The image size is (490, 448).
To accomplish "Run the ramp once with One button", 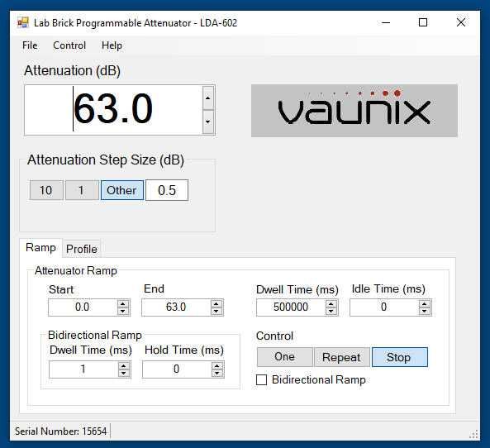I will (285, 357).
